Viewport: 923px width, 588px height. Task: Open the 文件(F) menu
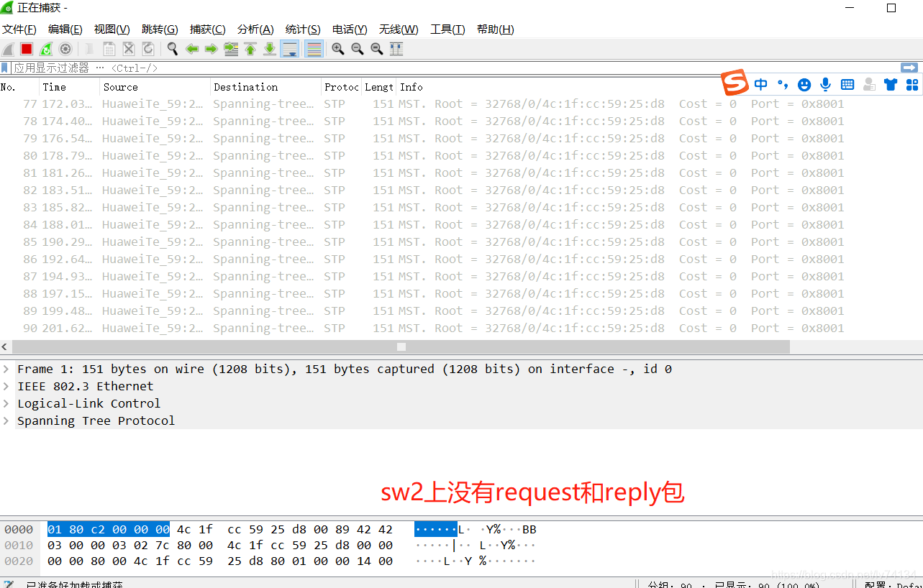tap(19, 29)
